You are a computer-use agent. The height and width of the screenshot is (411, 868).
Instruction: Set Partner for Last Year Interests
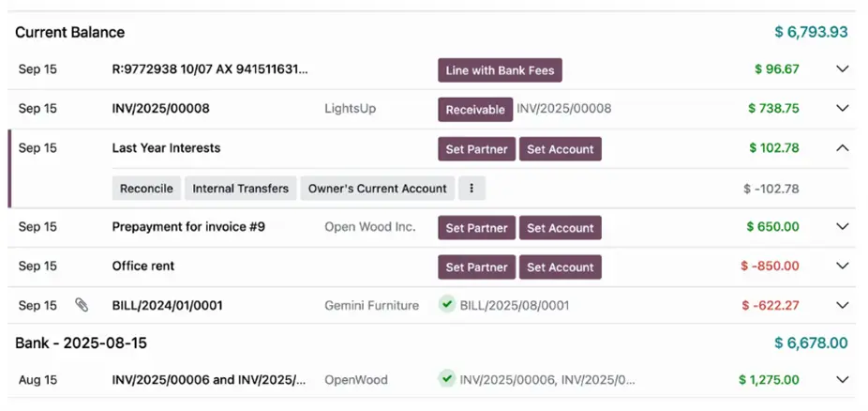click(x=476, y=148)
